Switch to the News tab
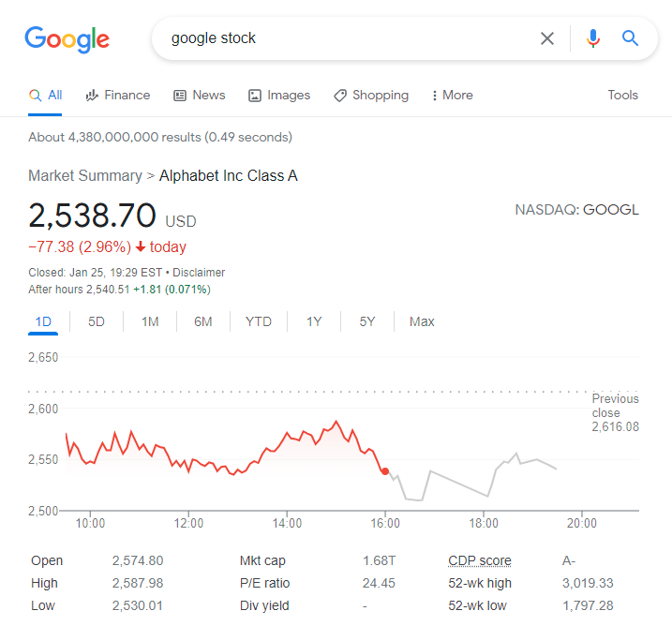Screen dimensions: 672x626 click(199, 95)
